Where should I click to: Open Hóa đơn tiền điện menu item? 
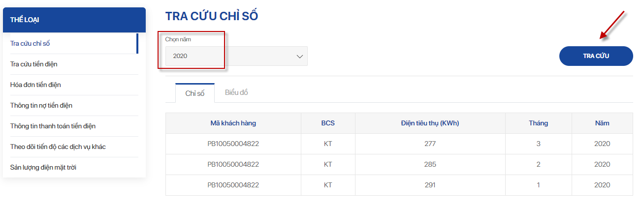[x=35, y=85]
